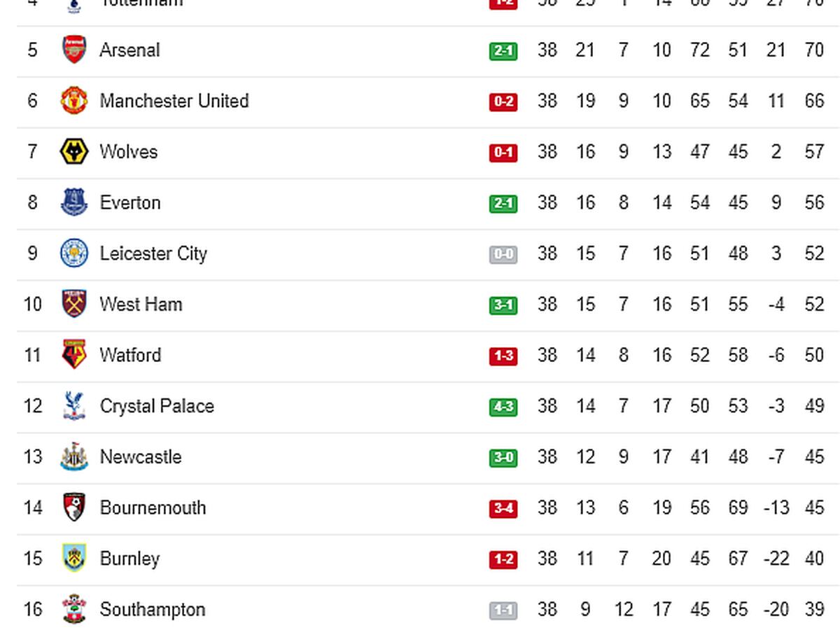Screen dimensions: 840x630
Task: Click Leicester City's grey 0-0 result badge
Action: (503, 255)
